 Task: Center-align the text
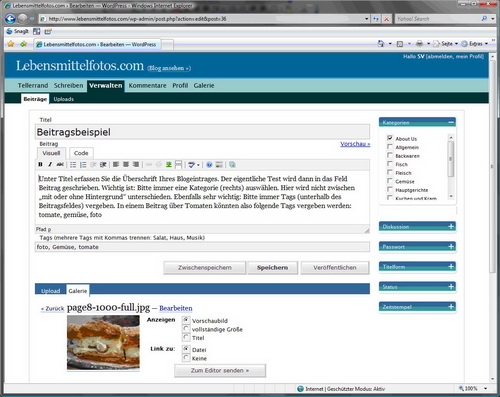[x=126, y=164]
